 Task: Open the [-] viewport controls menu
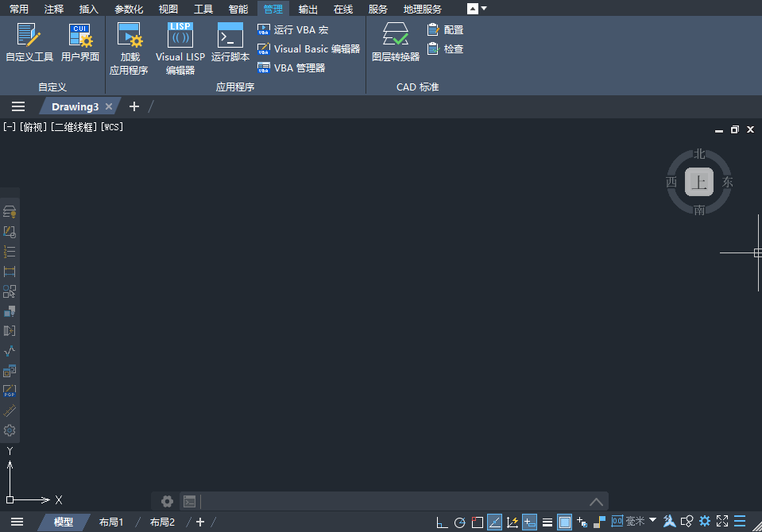coord(10,127)
